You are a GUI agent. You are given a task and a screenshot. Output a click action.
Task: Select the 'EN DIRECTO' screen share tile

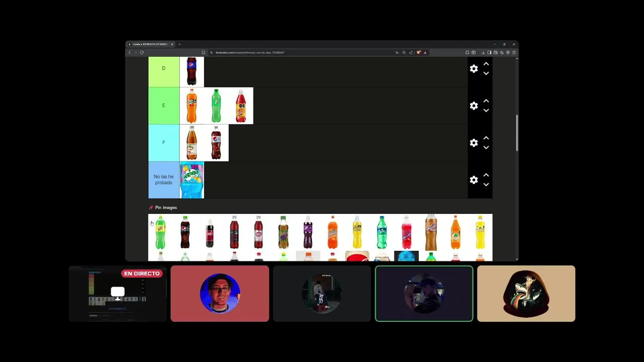tap(118, 294)
